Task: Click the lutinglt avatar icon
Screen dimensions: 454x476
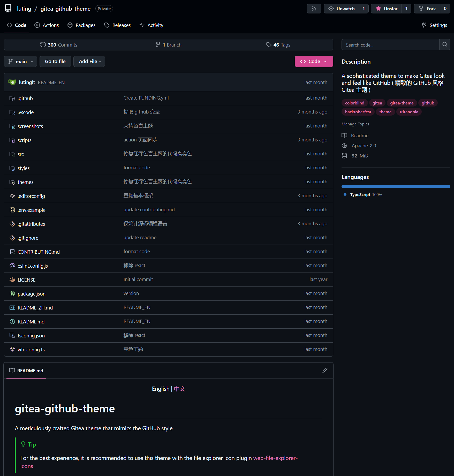Action: (12, 82)
